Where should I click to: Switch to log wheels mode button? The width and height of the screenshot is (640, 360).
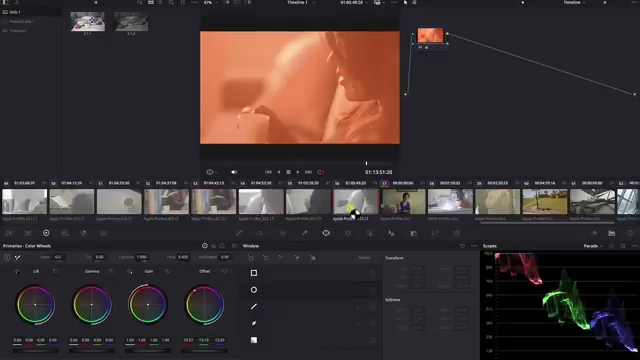click(x=222, y=246)
